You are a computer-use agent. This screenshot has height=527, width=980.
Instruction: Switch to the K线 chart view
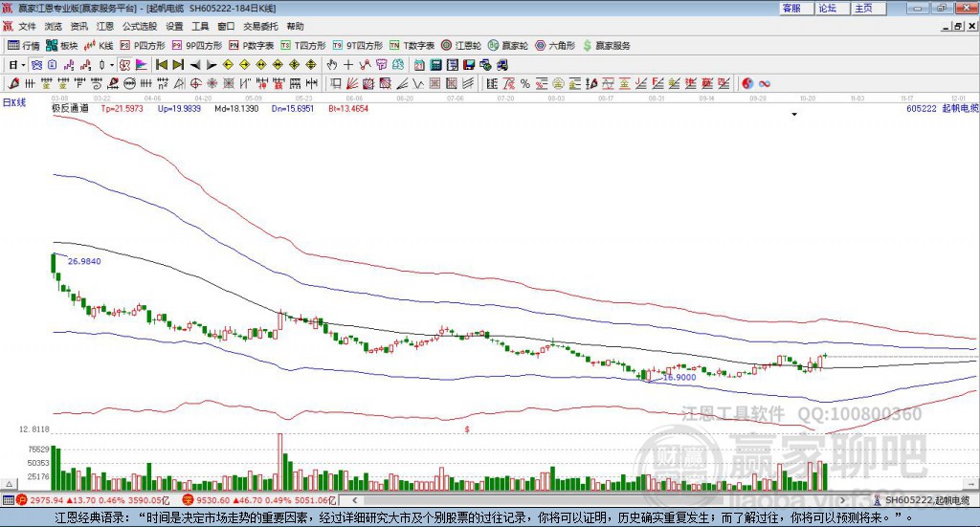click(x=99, y=46)
